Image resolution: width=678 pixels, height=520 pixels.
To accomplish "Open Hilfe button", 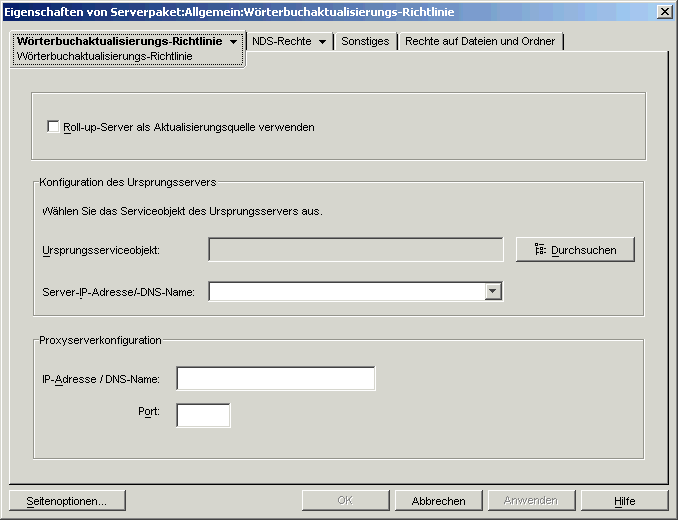I will pos(624,501).
